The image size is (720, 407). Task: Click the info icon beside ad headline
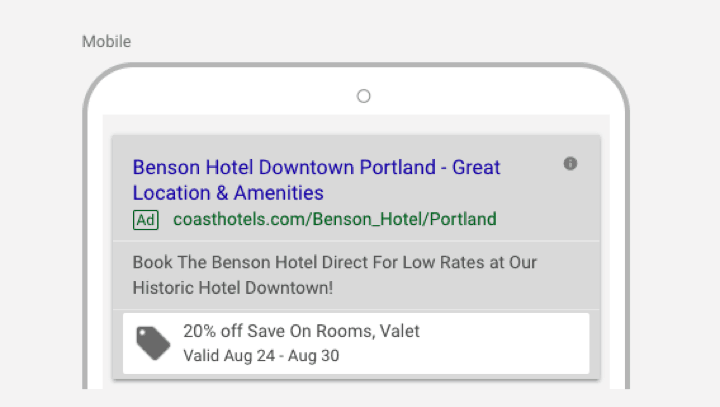pos(570,164)
